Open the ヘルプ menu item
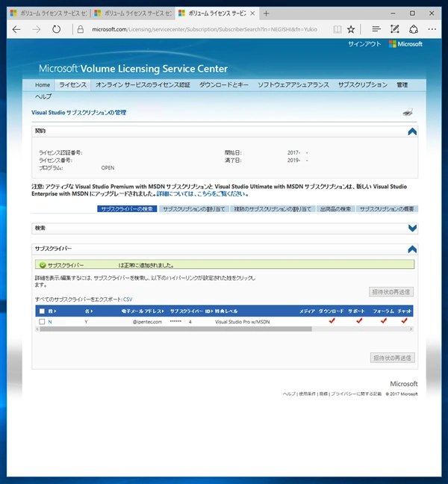This screenshot has height=484, width=448. click(43, 96)
